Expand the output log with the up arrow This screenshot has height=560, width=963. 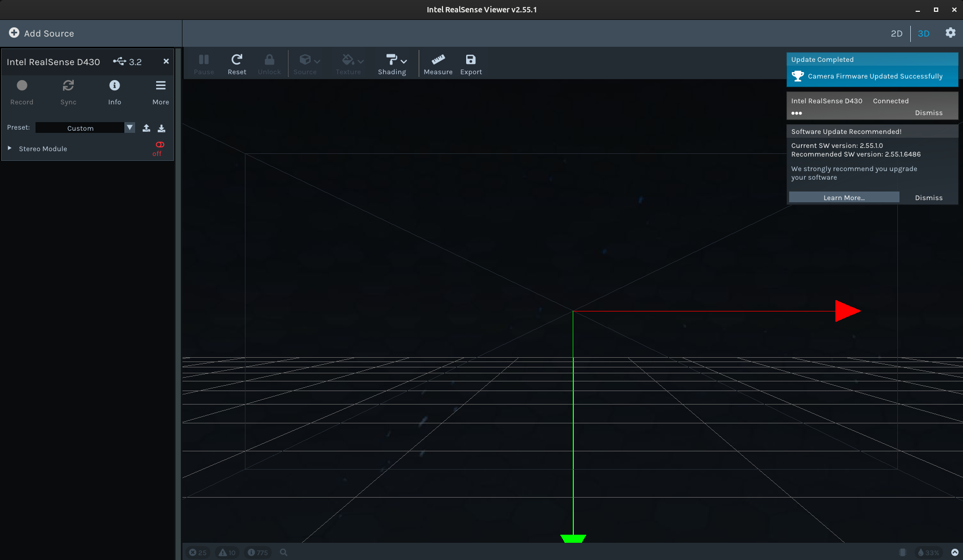(x=955, y=552)
